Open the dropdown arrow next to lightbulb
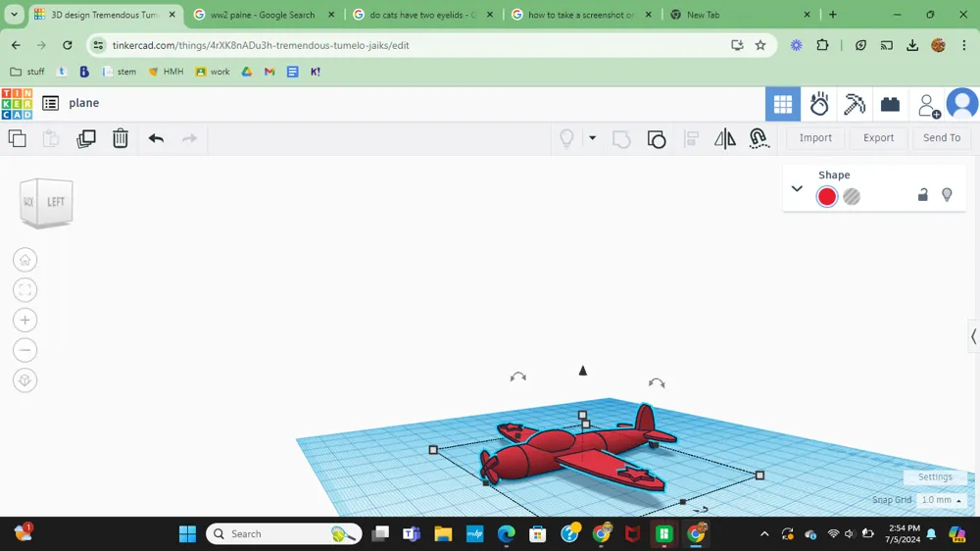Screen dimensions: 980x551 tap(592, 137)
